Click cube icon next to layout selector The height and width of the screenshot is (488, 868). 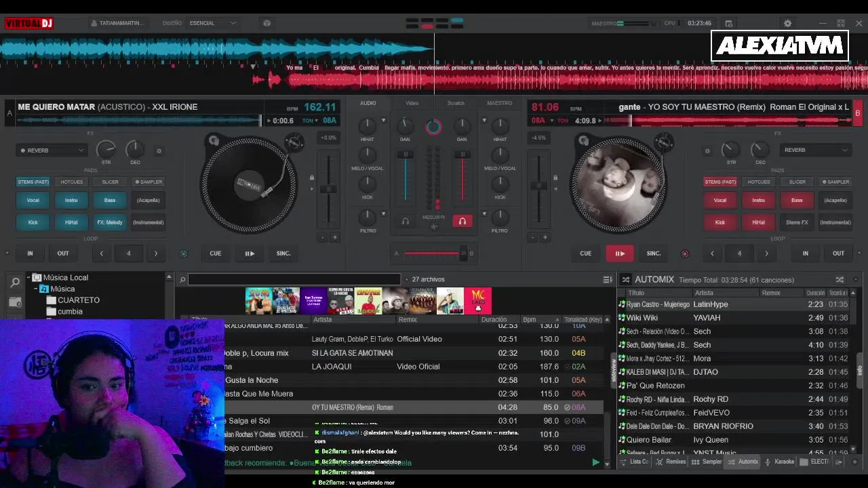pyautogui.click(x=267, y=23)
